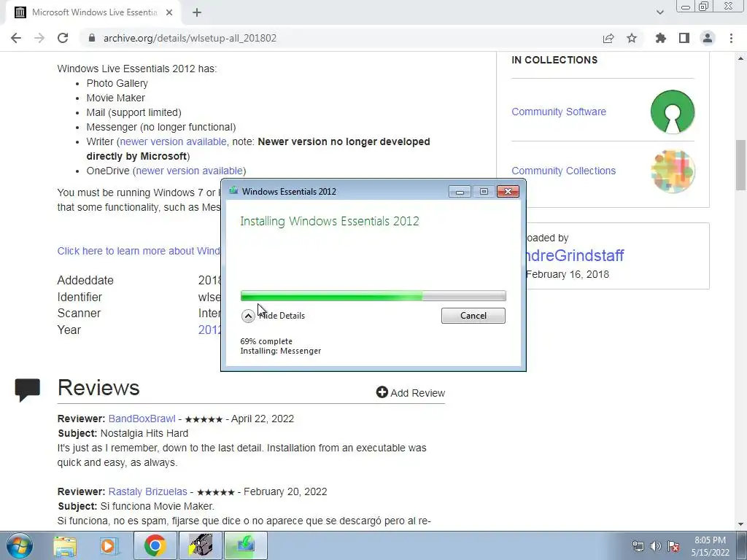Open the Community Collections link

click(564, 171)
